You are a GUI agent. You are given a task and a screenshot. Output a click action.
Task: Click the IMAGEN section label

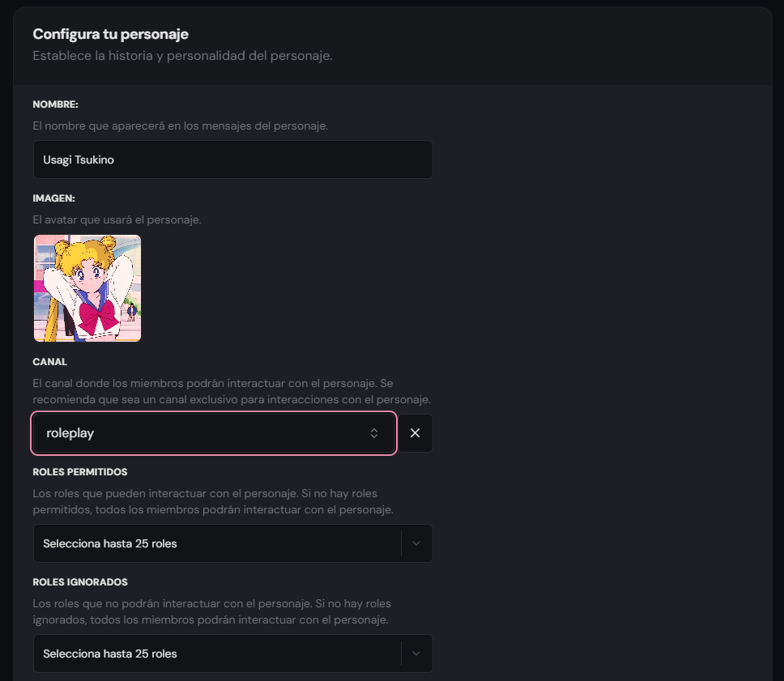tap(54, 198)
